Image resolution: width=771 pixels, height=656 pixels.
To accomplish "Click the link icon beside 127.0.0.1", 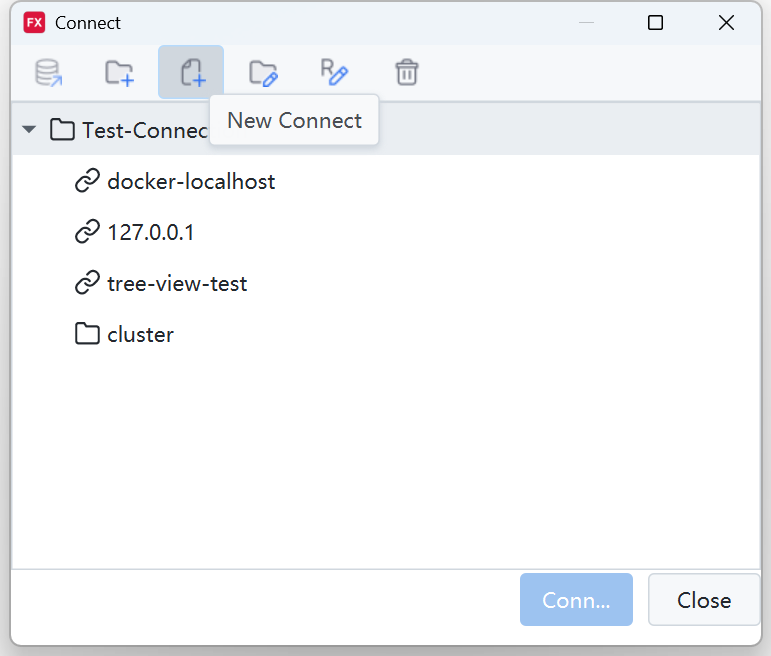I will pyautogui.click(x=87, y=233).
